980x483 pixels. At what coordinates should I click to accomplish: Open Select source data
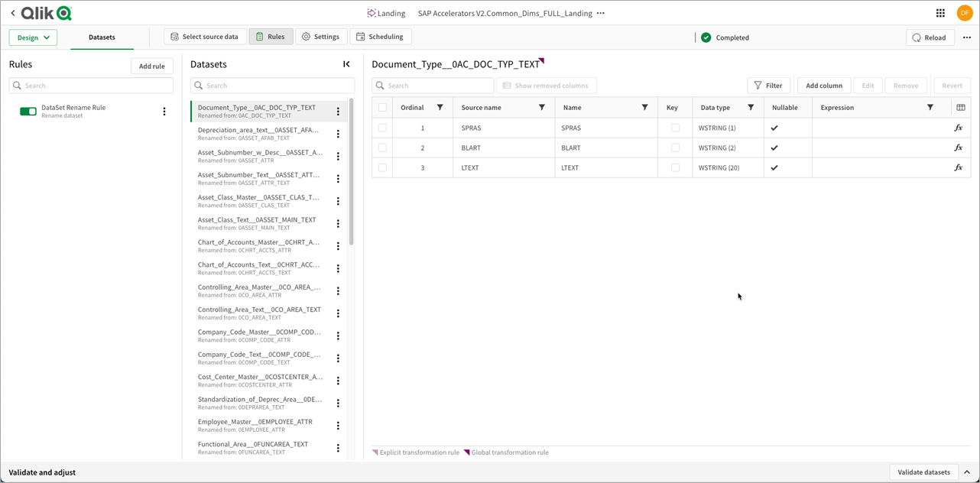point(204,37)
